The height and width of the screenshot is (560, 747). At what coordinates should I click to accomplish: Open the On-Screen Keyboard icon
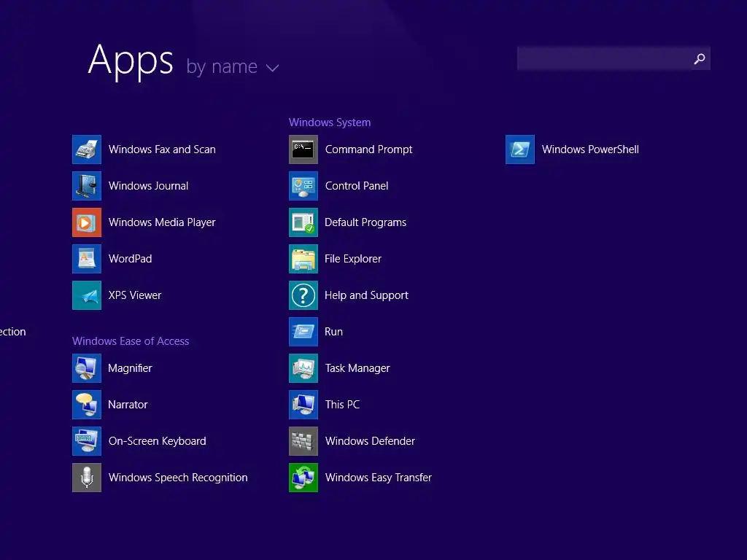[x=87, y=441]
